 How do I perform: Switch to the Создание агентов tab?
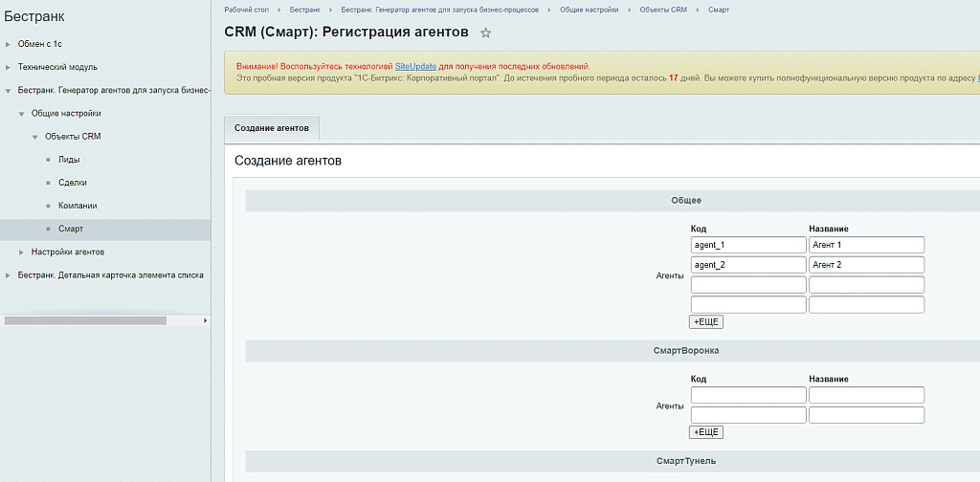[272, 128]
